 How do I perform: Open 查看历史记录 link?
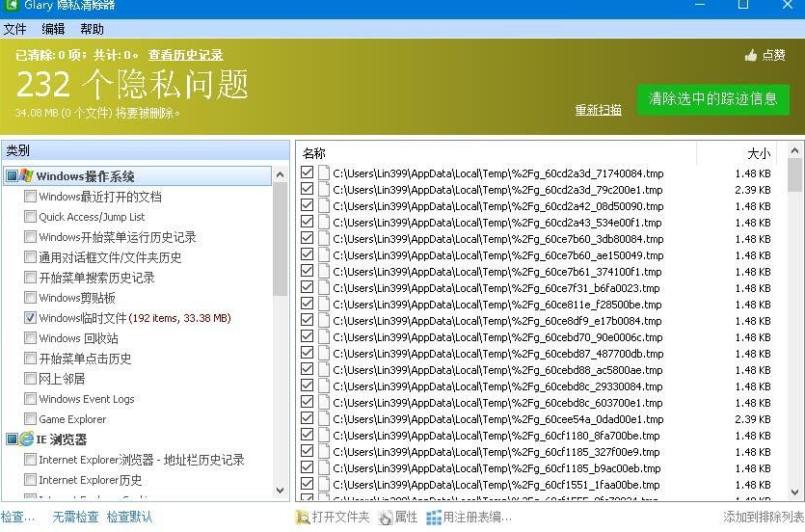(185, 55)
